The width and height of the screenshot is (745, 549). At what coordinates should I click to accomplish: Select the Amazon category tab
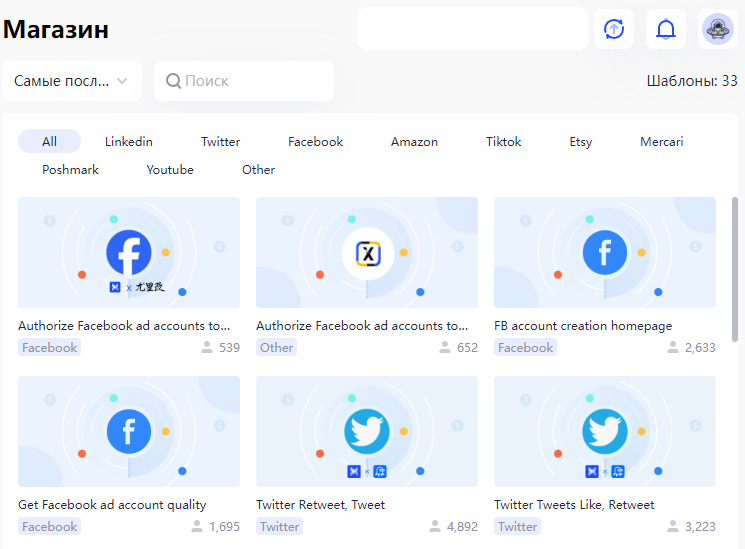click(414, 142)
